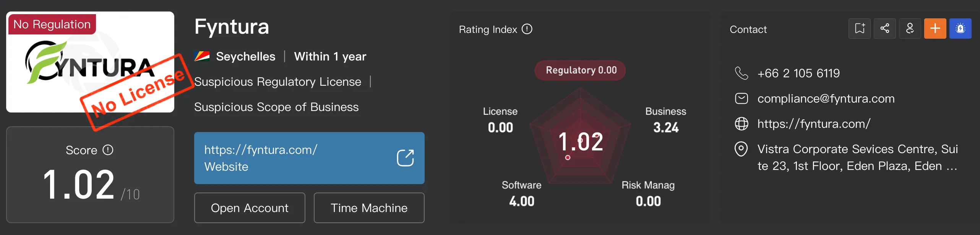Click the orange plus icon button
The width and height of the screenshot is (980, 235).
935,28
